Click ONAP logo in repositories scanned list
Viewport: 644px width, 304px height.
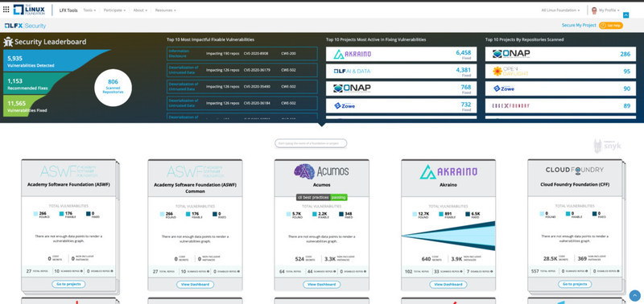(511, 54)
